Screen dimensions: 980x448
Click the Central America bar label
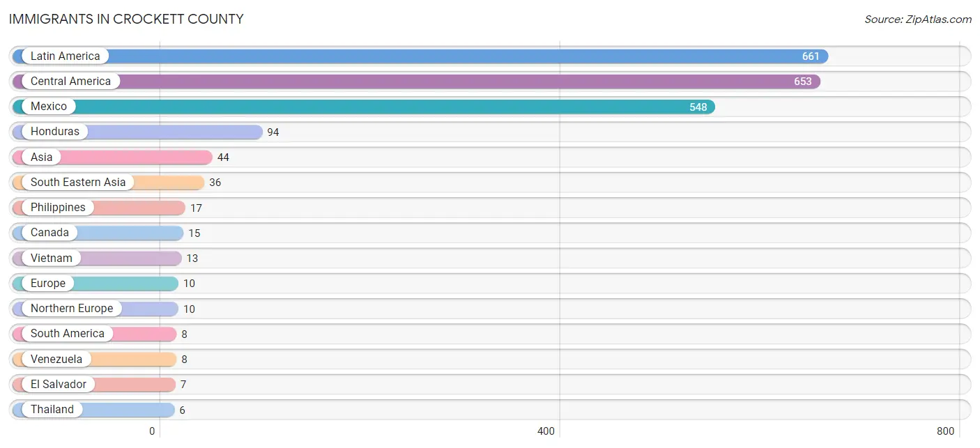70,82
